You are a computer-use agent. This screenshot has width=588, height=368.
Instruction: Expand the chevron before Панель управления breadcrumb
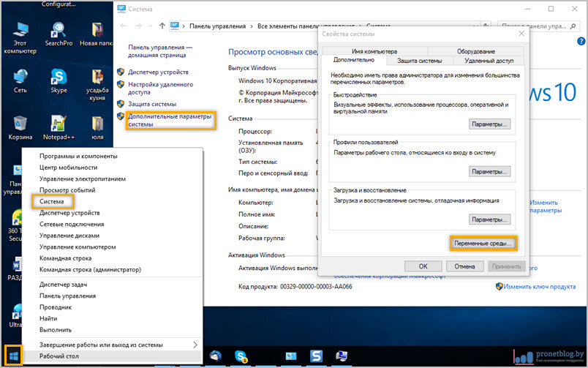coord(184,26)
